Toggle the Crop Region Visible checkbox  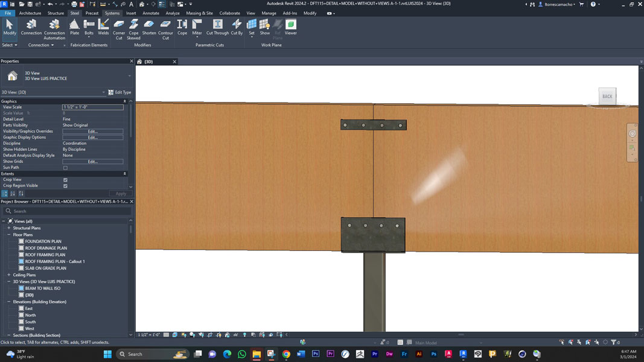pos(65,186)
